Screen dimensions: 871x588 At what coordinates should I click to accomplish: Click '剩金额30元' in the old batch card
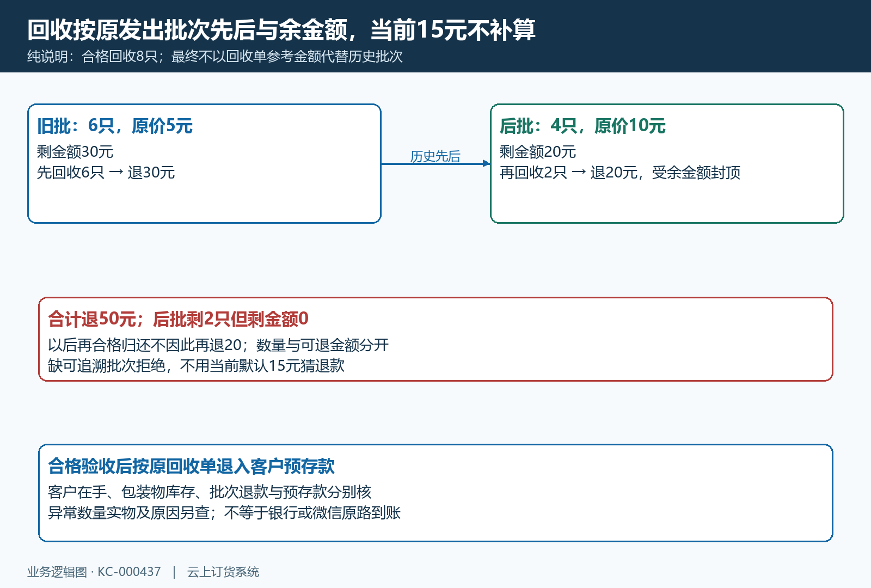pos(75,151)
